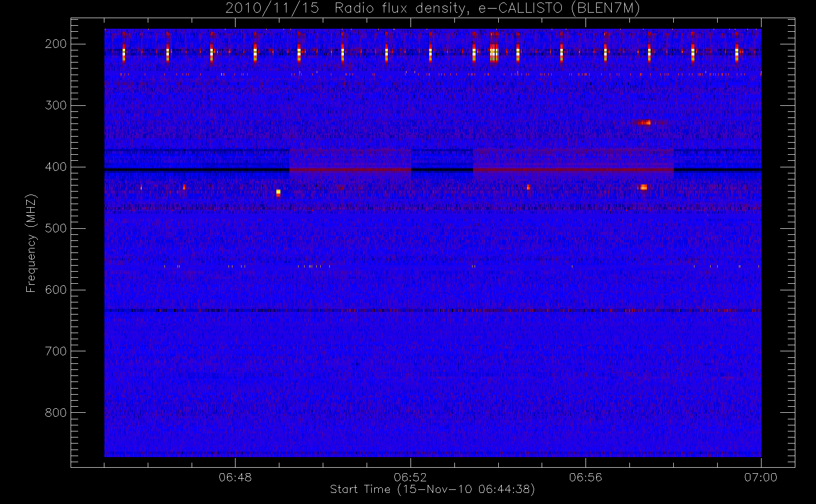
Task: Click the 'Frequency (MHZ)' axis label
Action: pyautogui.click(x=31, y=243)
